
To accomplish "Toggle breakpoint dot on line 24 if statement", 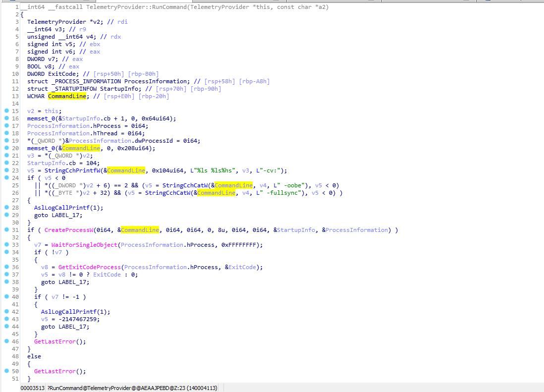I will click(6, 177).
